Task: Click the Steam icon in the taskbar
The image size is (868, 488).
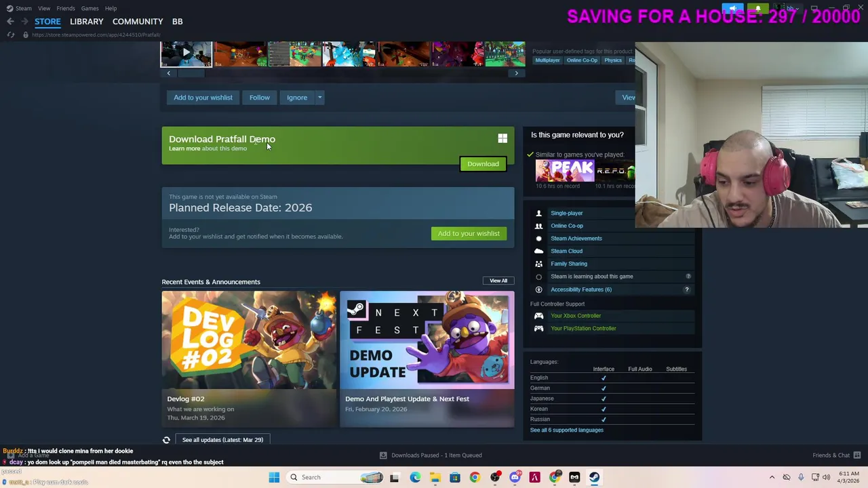Action: click(594, 477)
